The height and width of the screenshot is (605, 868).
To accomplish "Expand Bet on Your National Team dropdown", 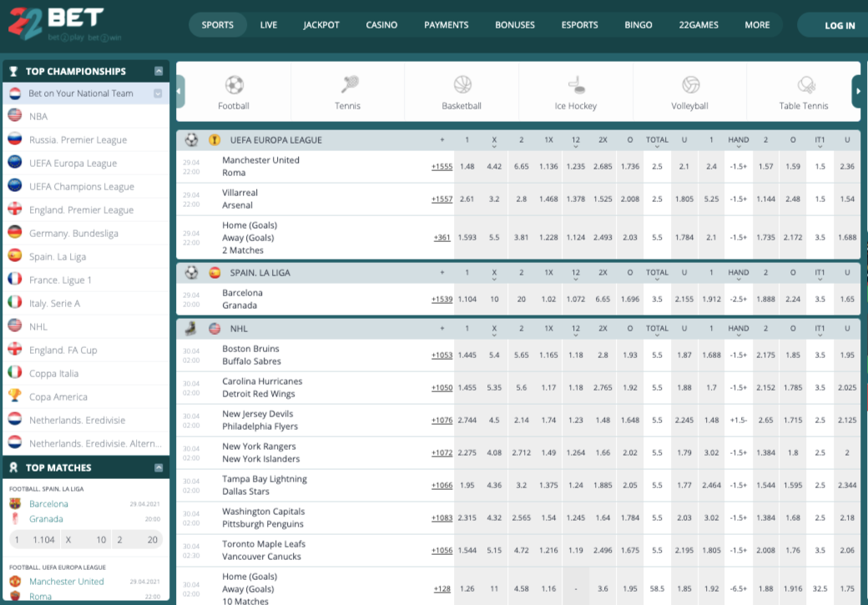I will [158, 93].
